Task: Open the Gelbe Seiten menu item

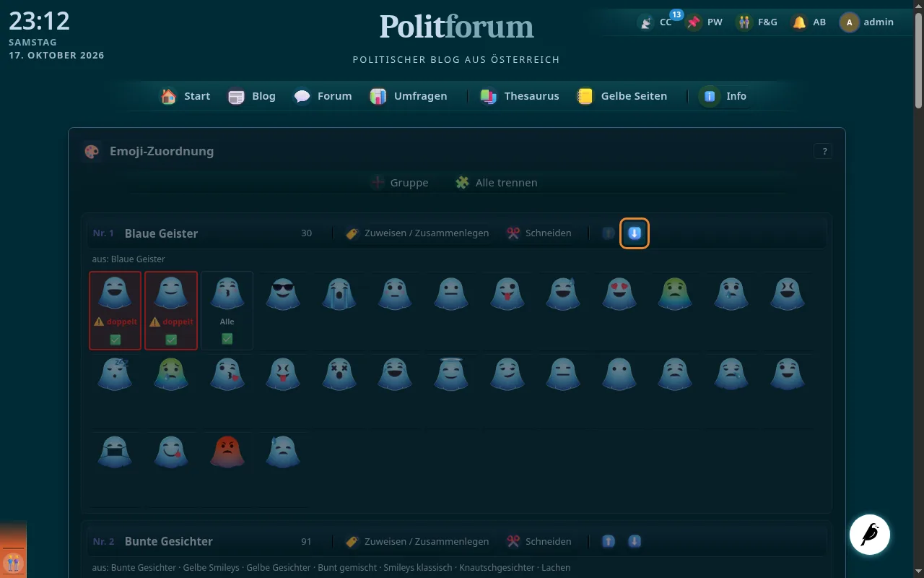Action: pyautogui.click(x=622, y=96)
